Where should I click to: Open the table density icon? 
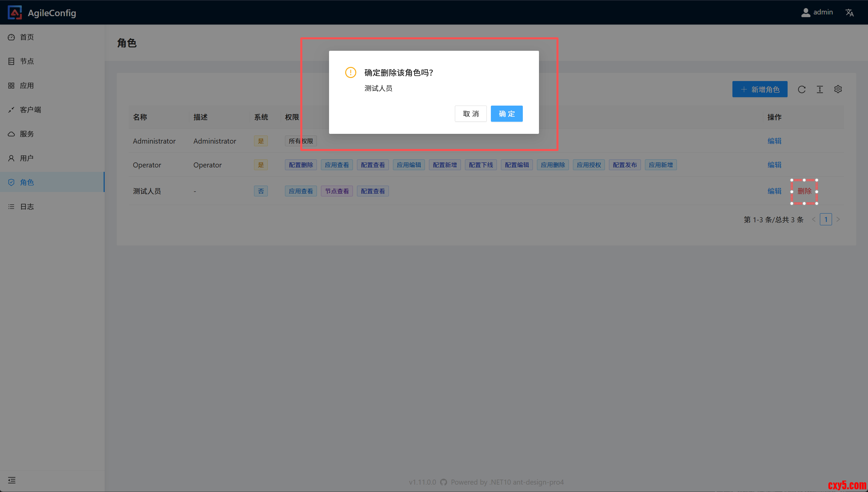[x=820, y=89]
